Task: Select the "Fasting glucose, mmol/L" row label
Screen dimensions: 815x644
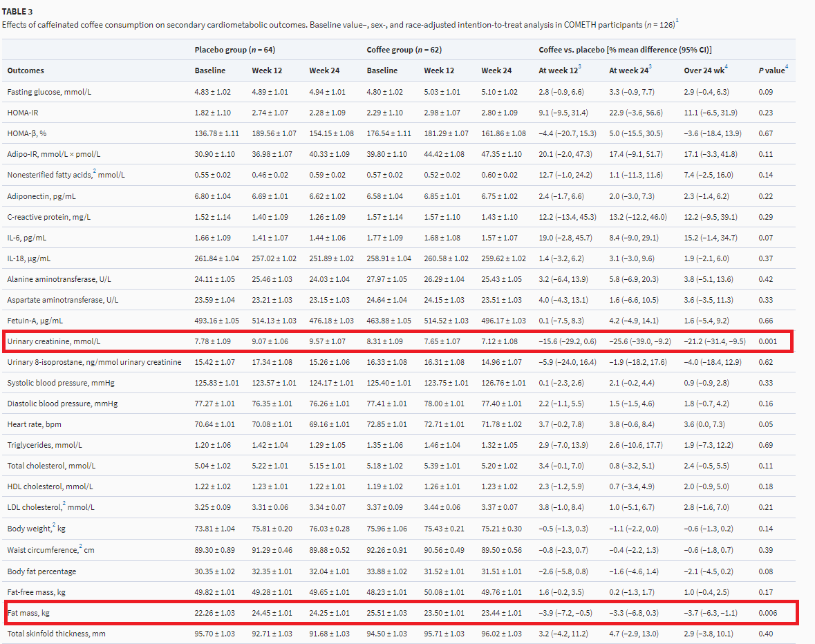Action: pos(49,92)
